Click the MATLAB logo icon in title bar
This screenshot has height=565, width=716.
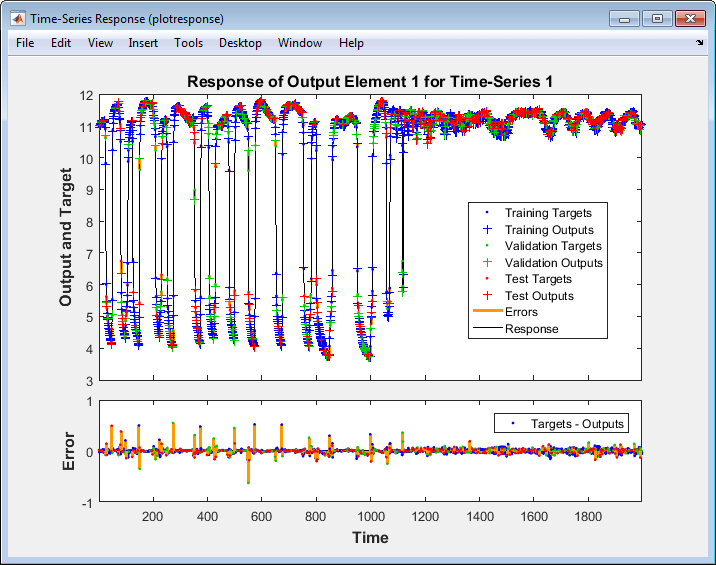point(18,18)
